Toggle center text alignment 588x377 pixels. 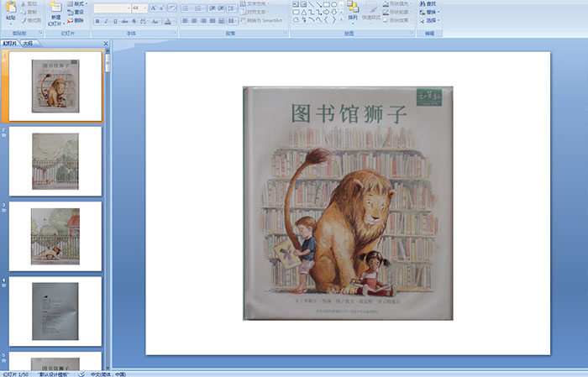pos(194,21)
